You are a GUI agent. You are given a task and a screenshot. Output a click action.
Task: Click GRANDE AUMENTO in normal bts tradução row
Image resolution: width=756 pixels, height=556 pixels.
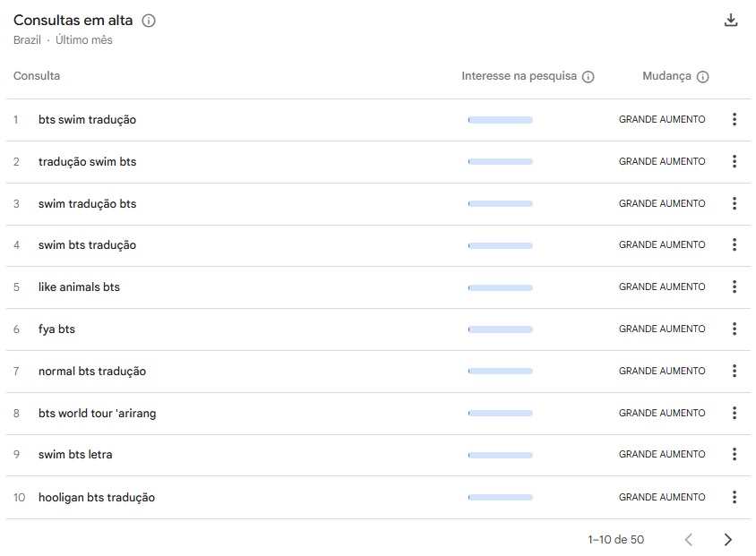(662, 371)
